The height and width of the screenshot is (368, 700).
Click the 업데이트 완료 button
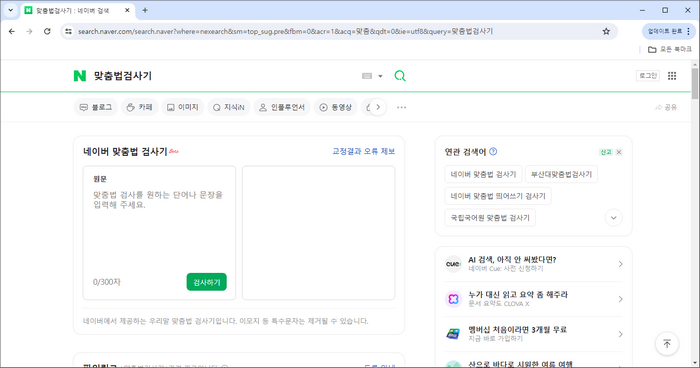click(664, 31)
